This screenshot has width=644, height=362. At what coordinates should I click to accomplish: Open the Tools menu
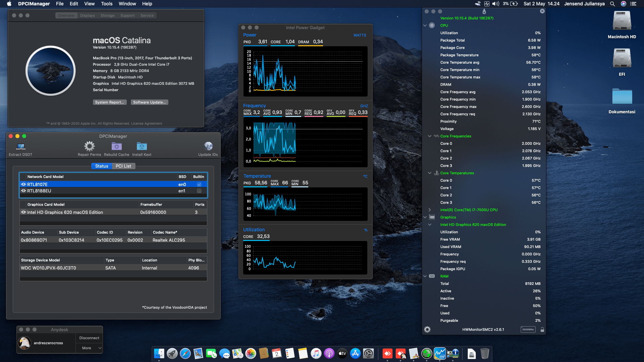pyautogui.click(x=107, y=4)
